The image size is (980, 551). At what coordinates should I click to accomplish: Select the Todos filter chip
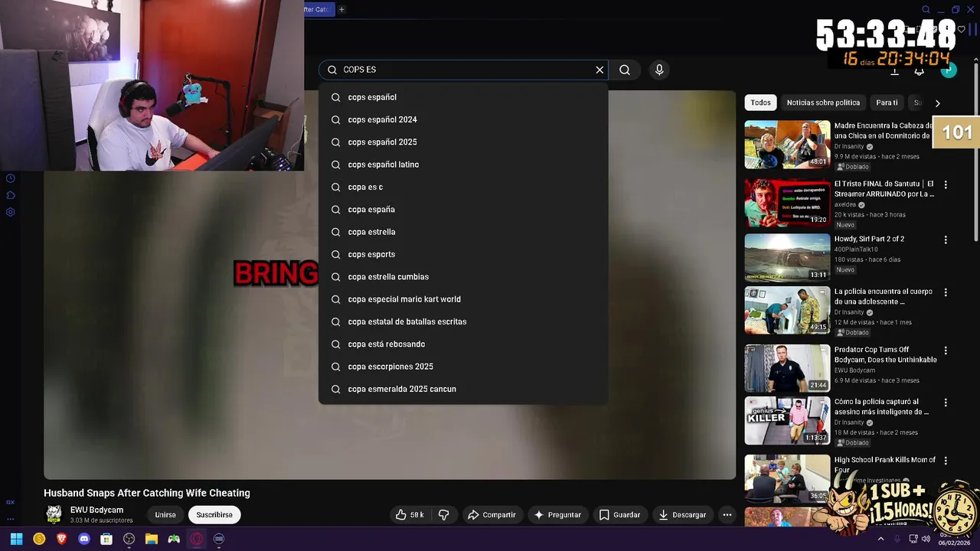pyautogui.click(x=760, y=103)
